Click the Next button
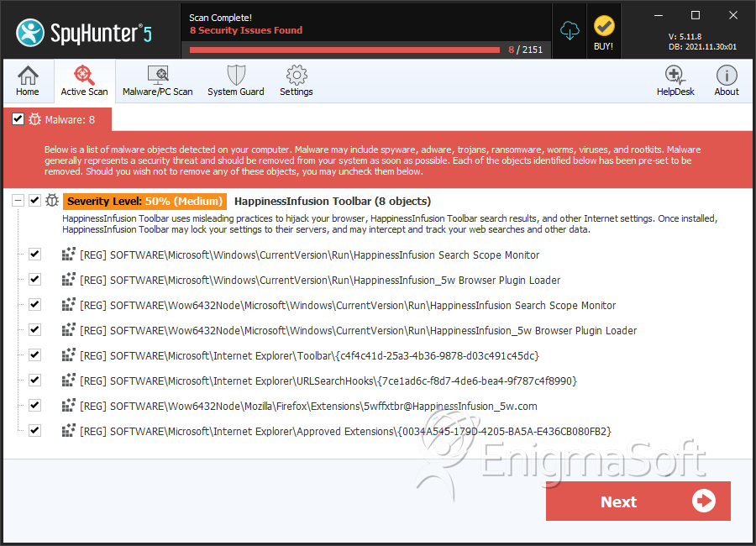756x546 pixels. 638,501
